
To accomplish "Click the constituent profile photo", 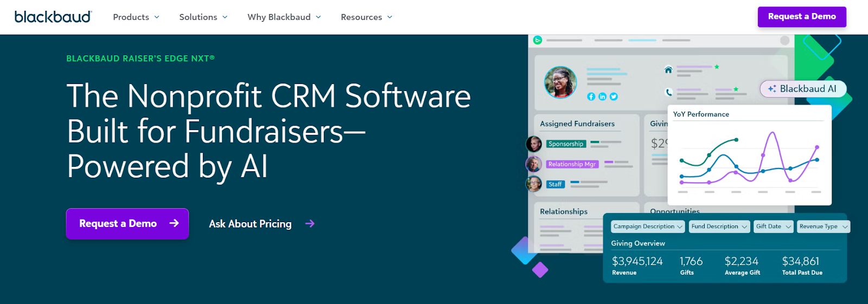I will coord(560,82).
